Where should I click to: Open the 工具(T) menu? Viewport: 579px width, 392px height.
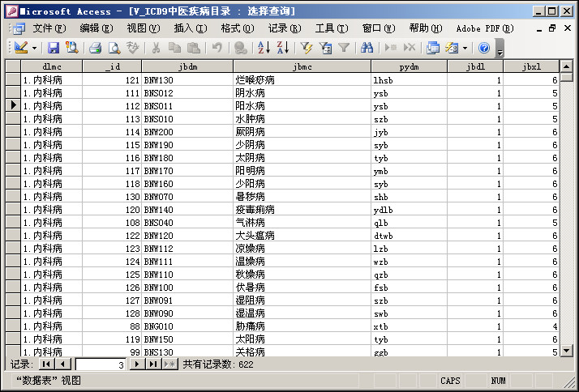[x=332, y=28]
